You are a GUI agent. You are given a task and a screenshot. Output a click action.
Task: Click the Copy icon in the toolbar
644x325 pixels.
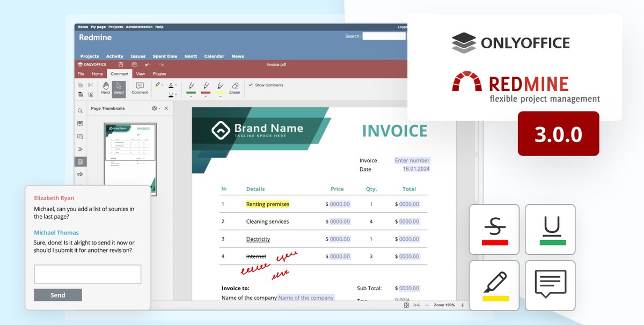pos(80,85)
